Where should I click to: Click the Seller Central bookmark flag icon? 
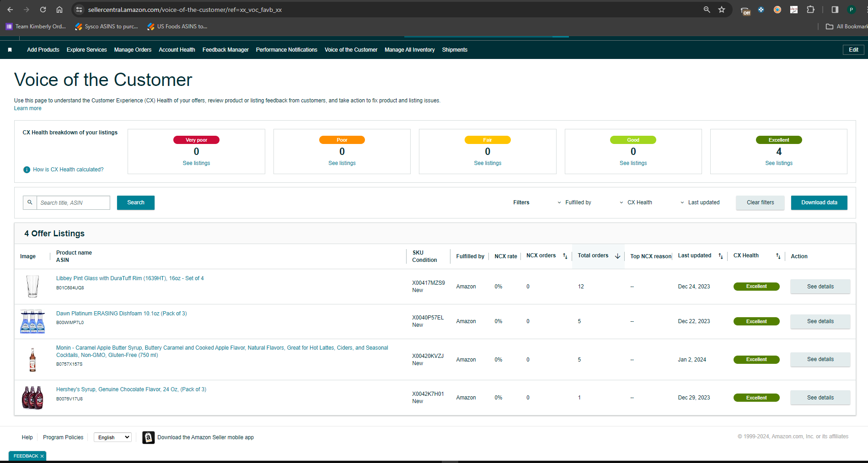click(10, 50)
